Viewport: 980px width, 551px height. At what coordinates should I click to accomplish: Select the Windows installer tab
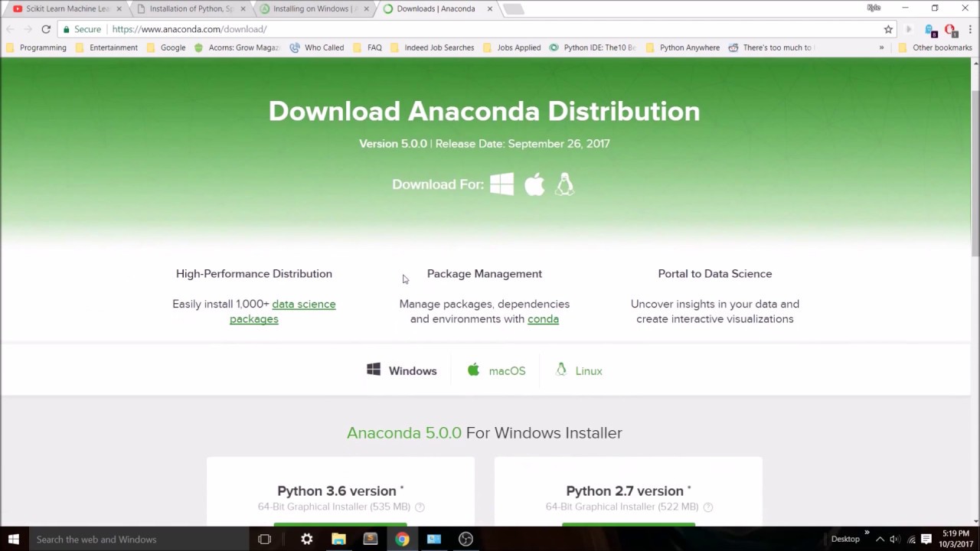(x=402, y=370)
